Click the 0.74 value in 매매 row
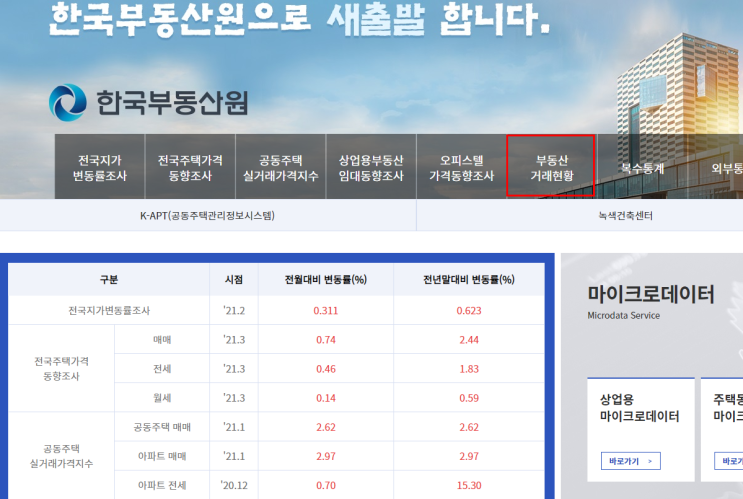Image resolution: width=743 pixels, height=499 pixels. point(326,340)
